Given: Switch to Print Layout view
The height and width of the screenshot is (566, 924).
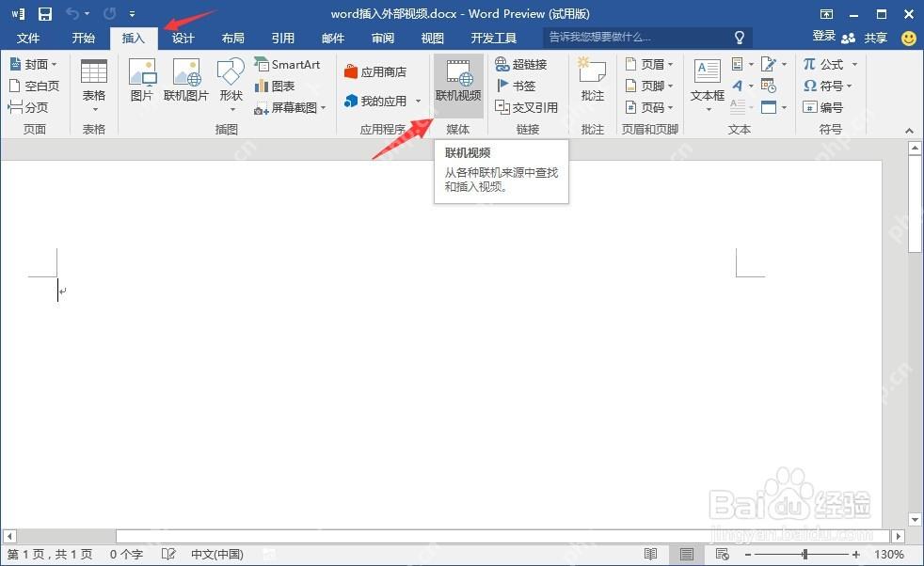Looking at the screenshot, I should click(x=687, y=554).
